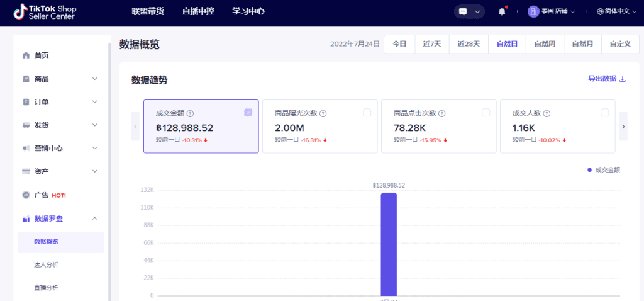Check the 成交人数 metric checkbox
644x301 pixels.
pyautogui.click(x=604, y=113)
